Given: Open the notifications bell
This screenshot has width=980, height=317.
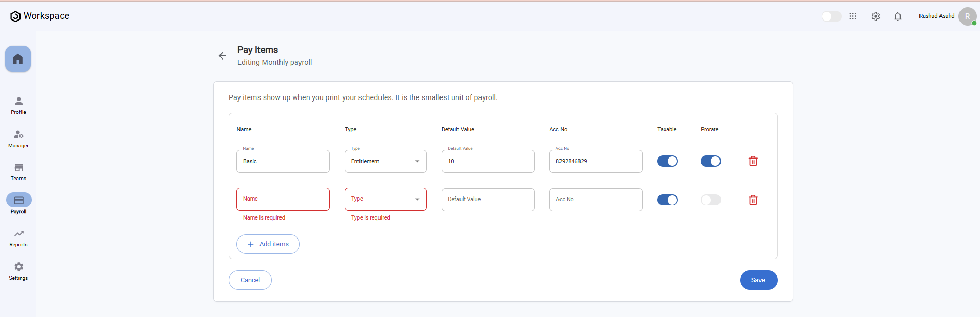Looking at the screenshot, I should 897,16.
